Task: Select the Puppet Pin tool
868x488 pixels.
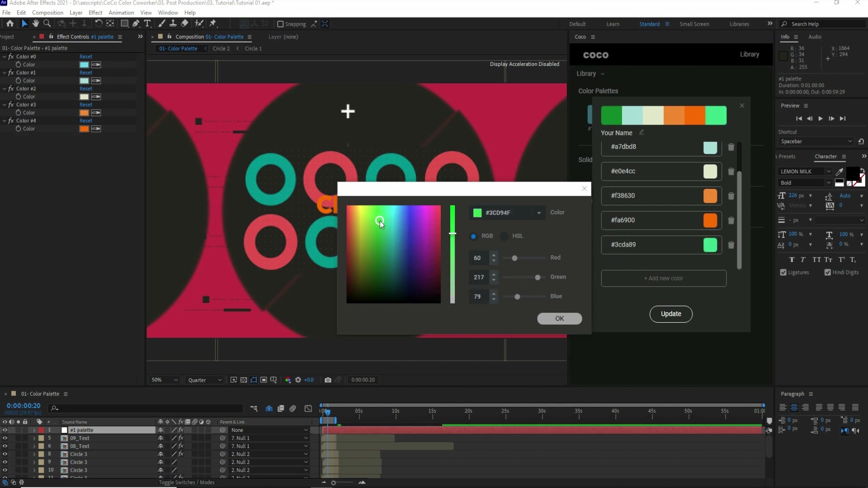Action: (x=213, y=23)
